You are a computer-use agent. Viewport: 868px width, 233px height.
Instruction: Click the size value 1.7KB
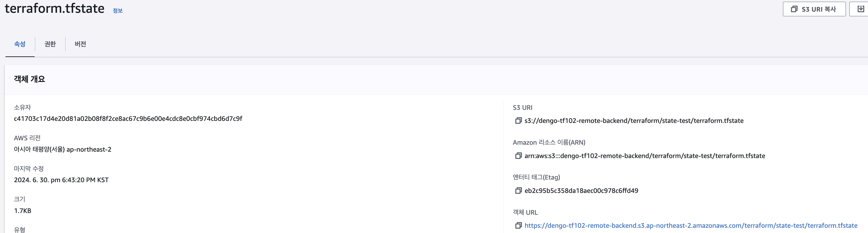(23, 211)
